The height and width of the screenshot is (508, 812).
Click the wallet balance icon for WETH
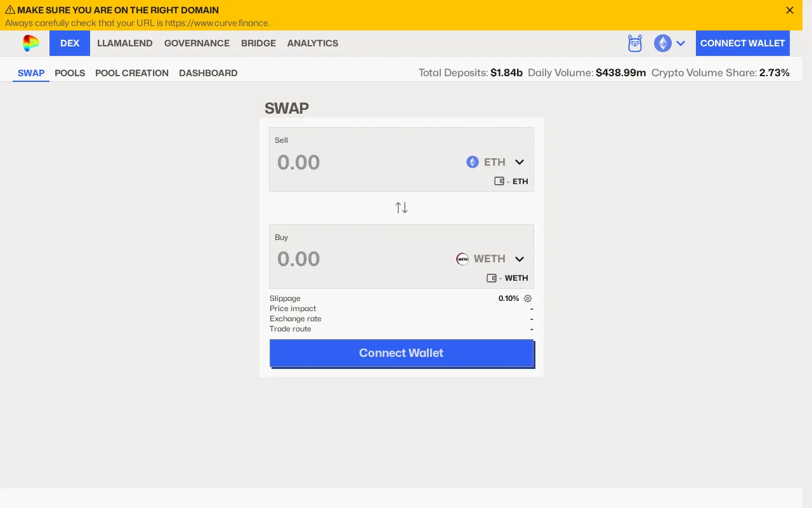pos(492,277)
